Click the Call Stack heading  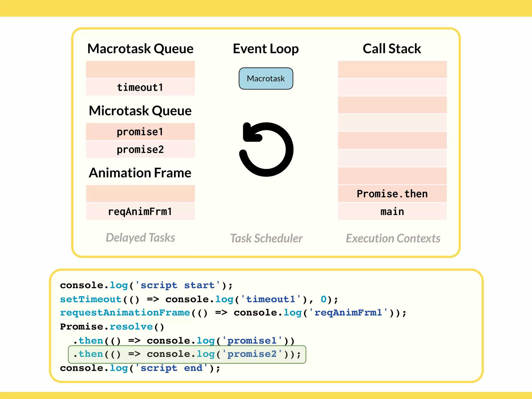coord(392,49)
